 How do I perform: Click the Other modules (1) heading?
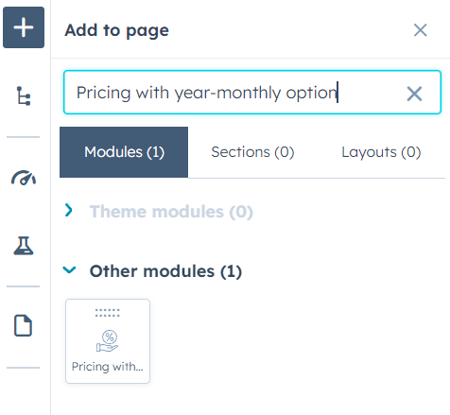166,271
